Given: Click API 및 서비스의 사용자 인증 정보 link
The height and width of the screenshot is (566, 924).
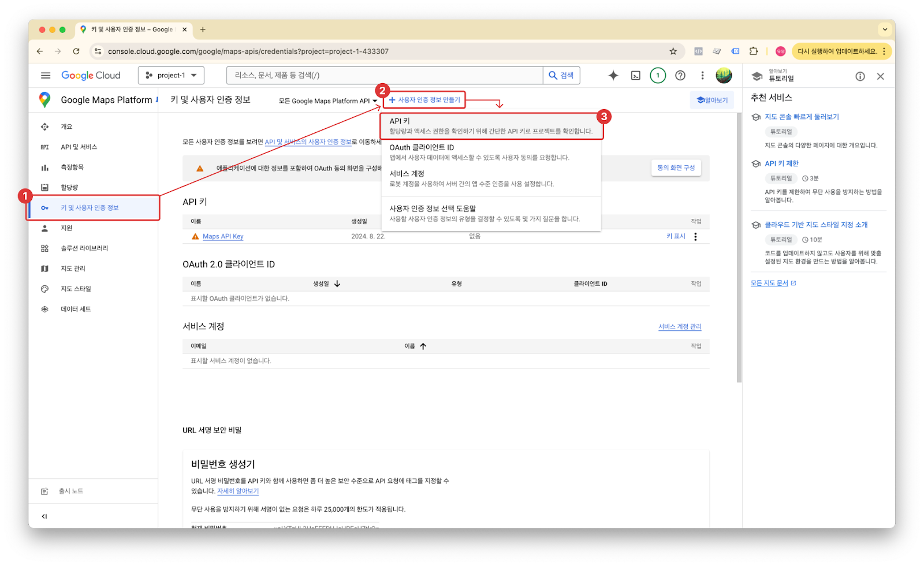Looking at the screenshot, I should tap(308, 141).
